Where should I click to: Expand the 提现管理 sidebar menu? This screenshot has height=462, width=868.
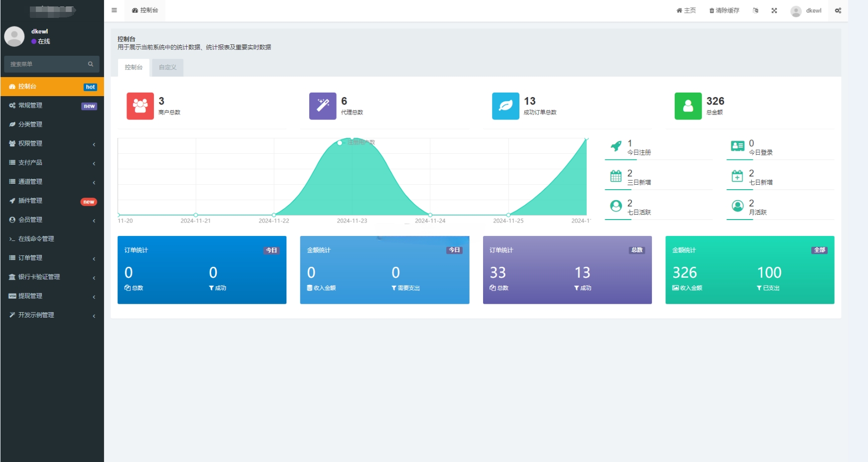click(52, 296)
